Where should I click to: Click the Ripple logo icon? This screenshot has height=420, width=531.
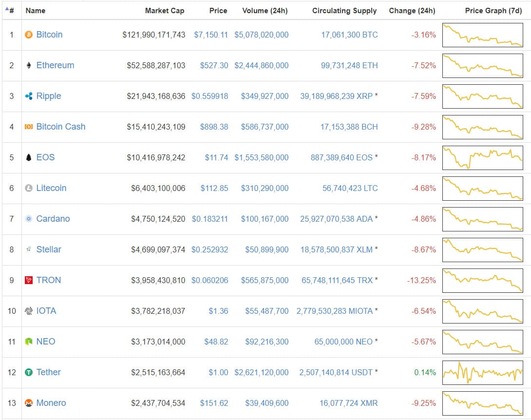pyautogui.click(x=29, y=96)
